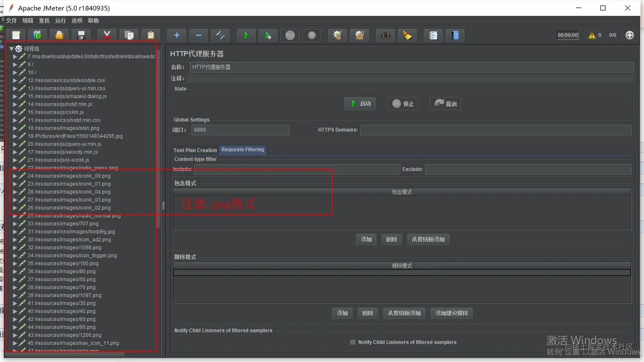This screenshot has height=362, width=644.
Task: Click the 名称 name input field
Action: pos(411,67)
